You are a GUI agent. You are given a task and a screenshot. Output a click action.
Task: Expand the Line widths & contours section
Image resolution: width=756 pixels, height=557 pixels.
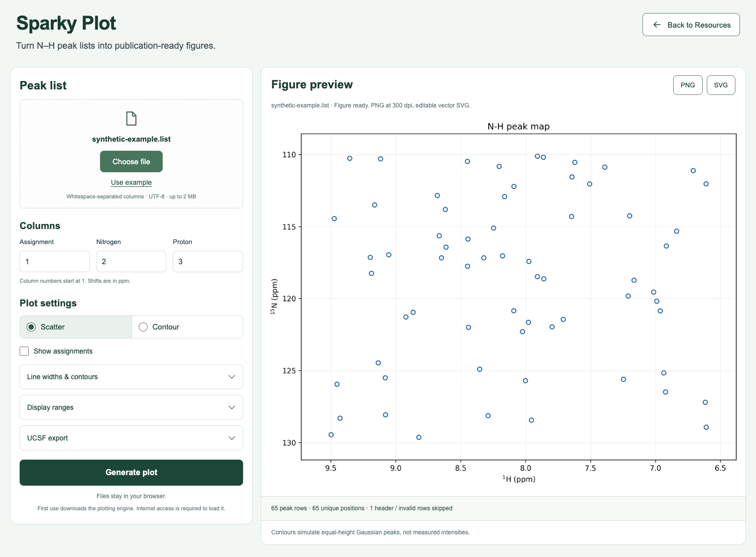click(131, 377)
